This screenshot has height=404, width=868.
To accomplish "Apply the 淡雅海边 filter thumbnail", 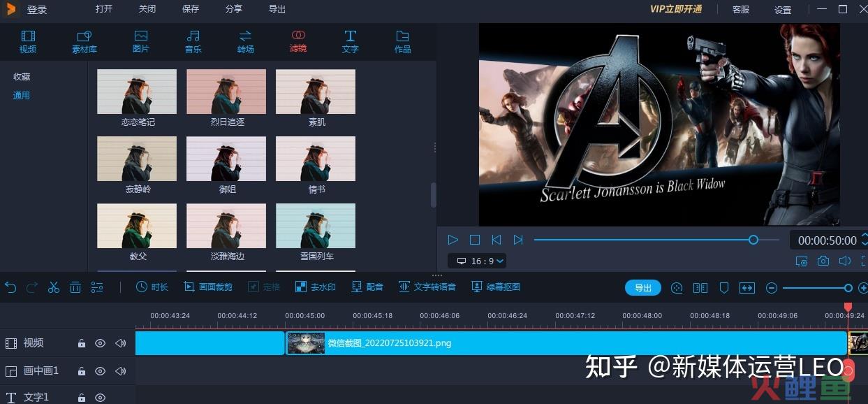I will click(x=226, y=226).
